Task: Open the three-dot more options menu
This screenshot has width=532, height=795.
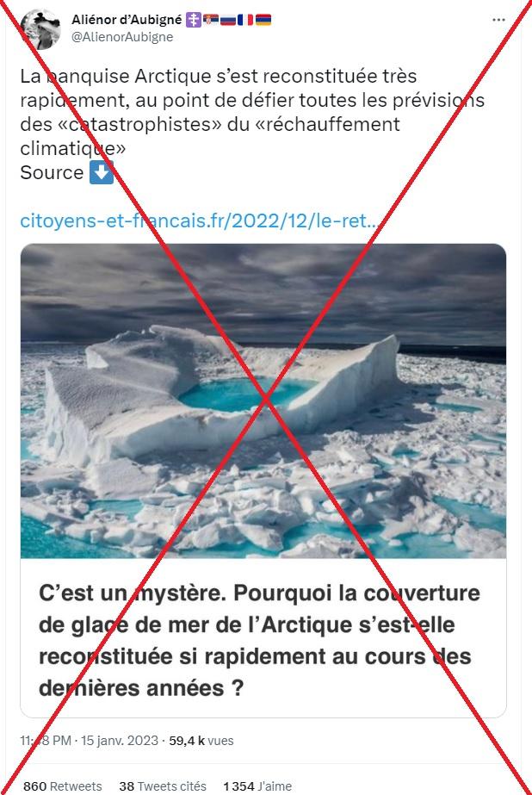Action: pyautogui.click(x=498, y=20)
